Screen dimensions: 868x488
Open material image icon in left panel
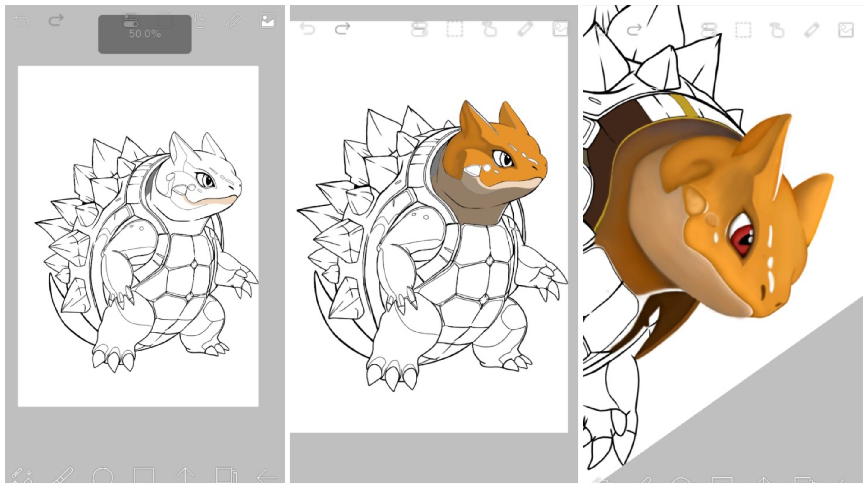point(268,20)
